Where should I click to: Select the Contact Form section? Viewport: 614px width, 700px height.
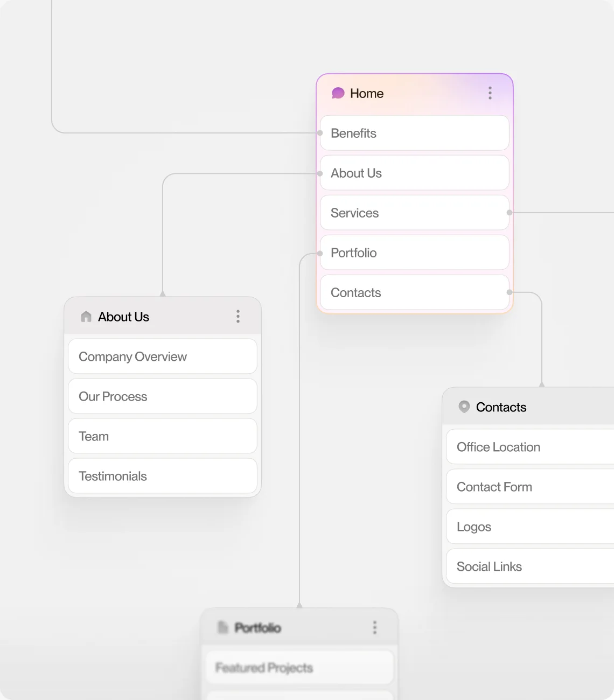click(531, 487)
